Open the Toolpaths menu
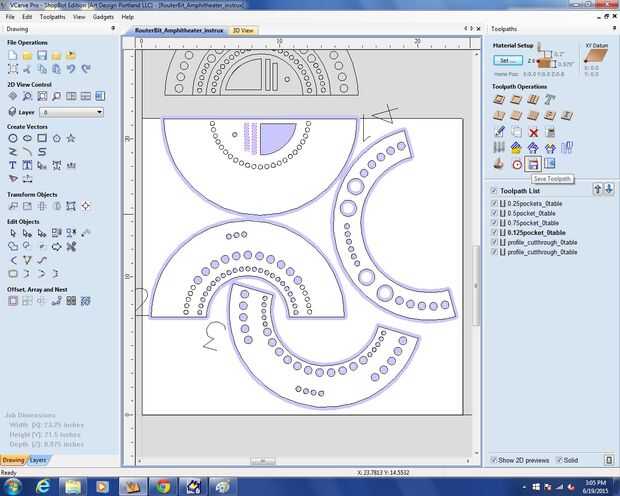Screen dimensions: 620x496 (53, 17)
